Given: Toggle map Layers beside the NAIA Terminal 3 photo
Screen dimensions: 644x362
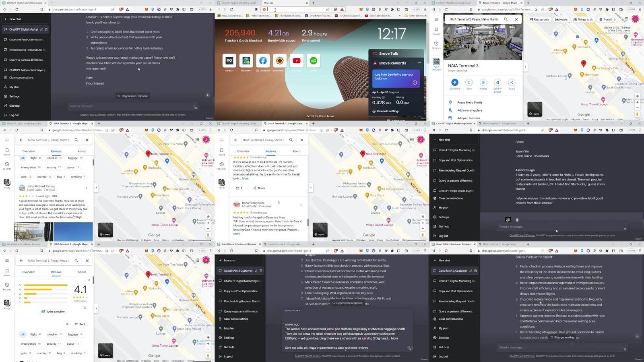Looking at the screenshot, I should click(x=535, y=109).
